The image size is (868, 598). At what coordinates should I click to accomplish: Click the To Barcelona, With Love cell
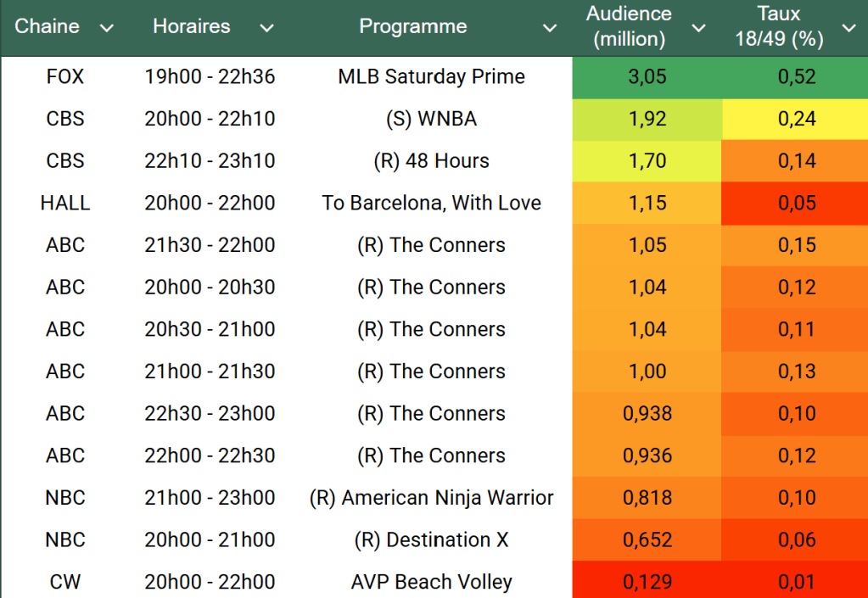(431, 203)
